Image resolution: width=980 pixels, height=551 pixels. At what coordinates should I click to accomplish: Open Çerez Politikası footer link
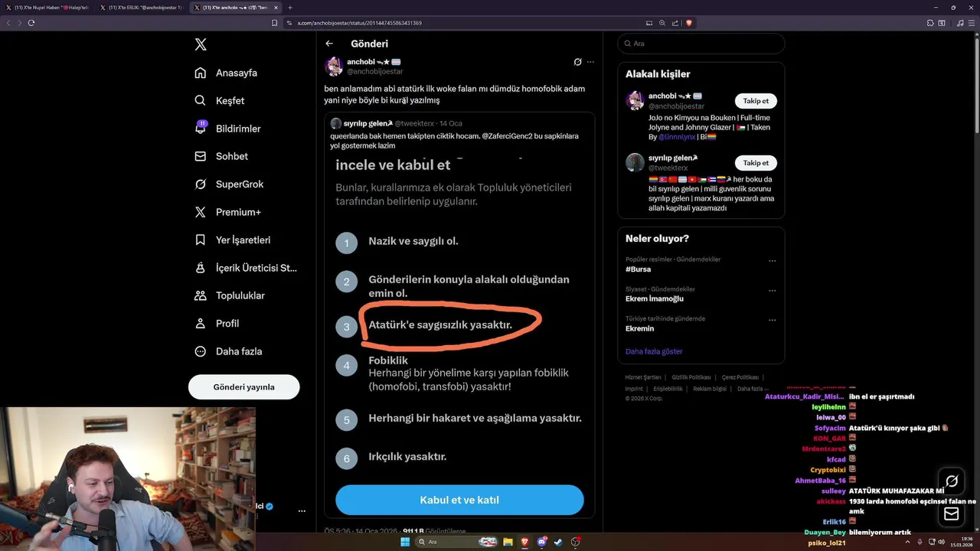click(740, 377)
